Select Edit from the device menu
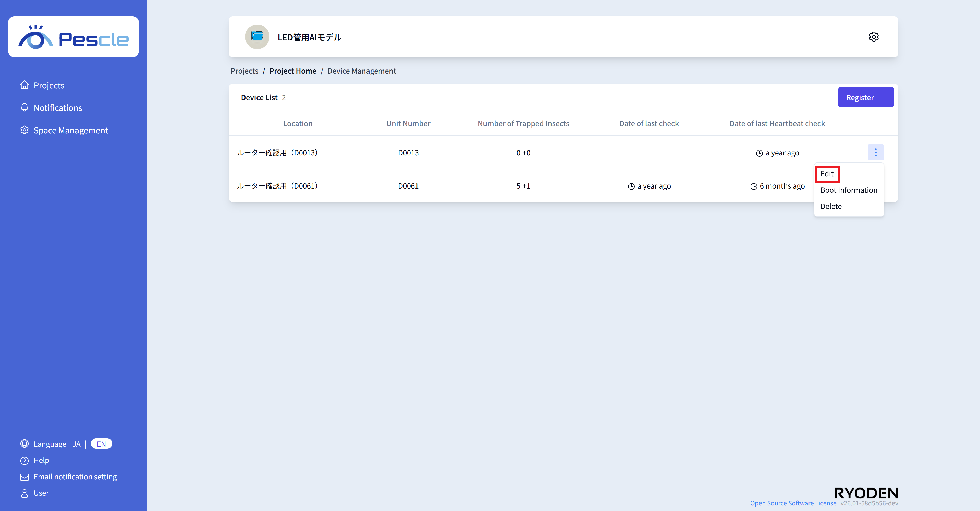This screenshot has height=511, width=980. (827, 174)
